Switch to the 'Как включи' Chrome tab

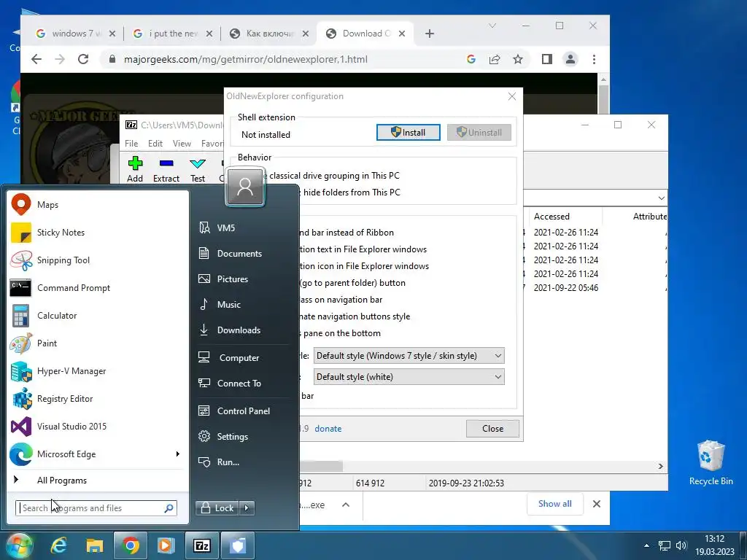pos(269,34)
